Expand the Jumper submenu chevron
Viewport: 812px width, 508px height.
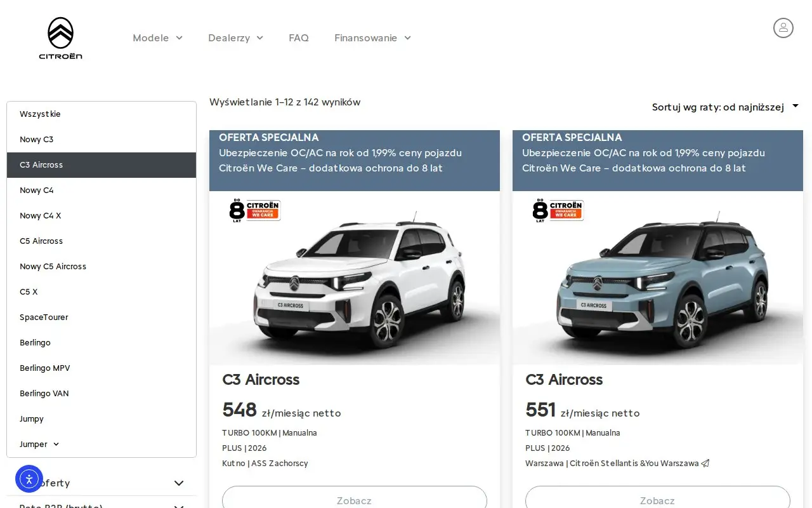click(56, 444)
